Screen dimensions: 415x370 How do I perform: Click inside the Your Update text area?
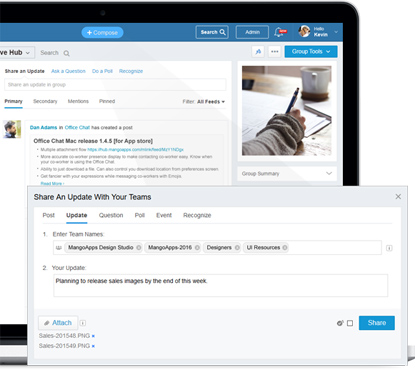(220, 285)
